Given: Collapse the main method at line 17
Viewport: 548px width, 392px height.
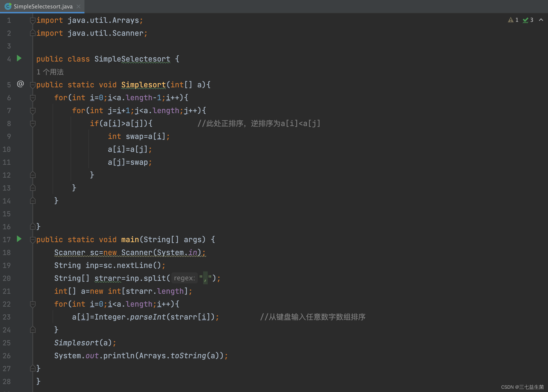Looking at the screenshot, I should pyautogui.click(x=33, y=240).
